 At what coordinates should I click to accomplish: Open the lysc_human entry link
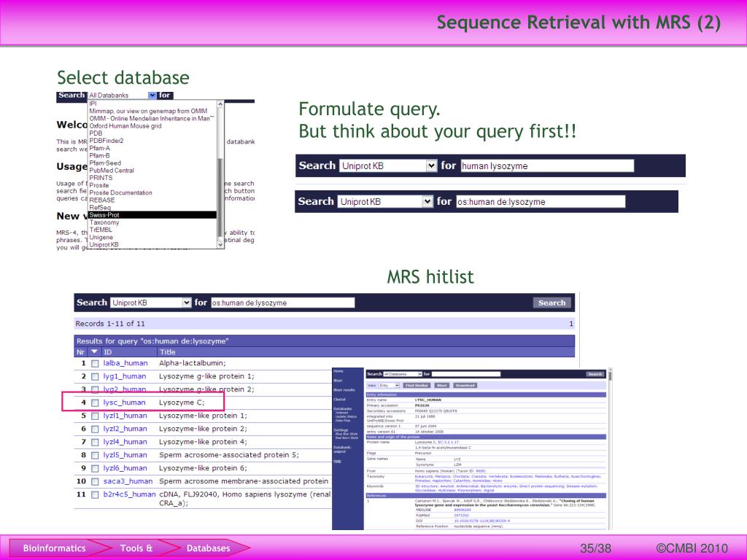[124, 402]
